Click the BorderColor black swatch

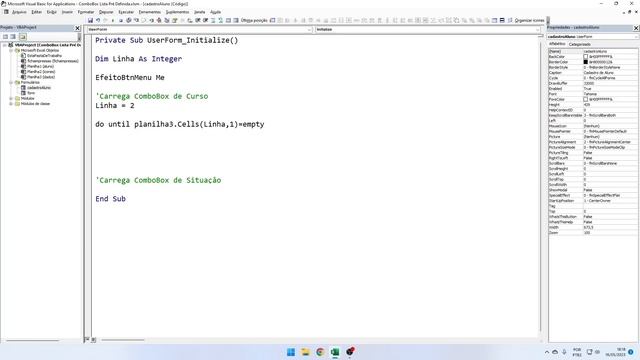pyautogui.click(x=586, y=62)
